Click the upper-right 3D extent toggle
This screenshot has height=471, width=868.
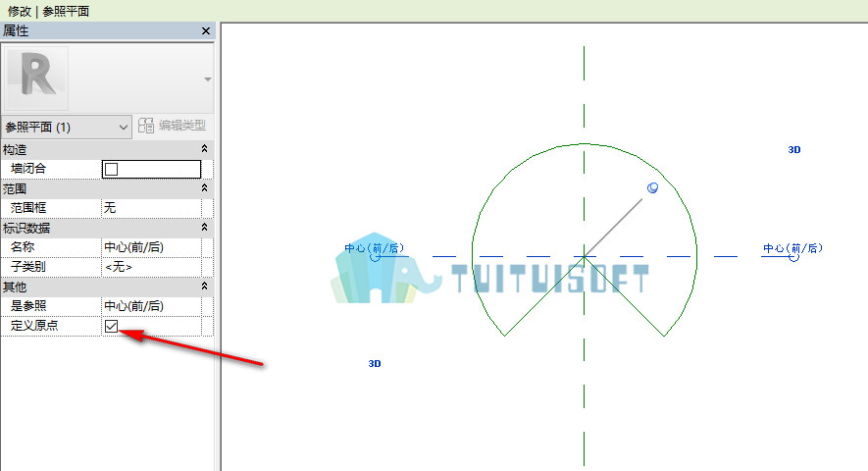pyautogui.click(x=793, y=149)
